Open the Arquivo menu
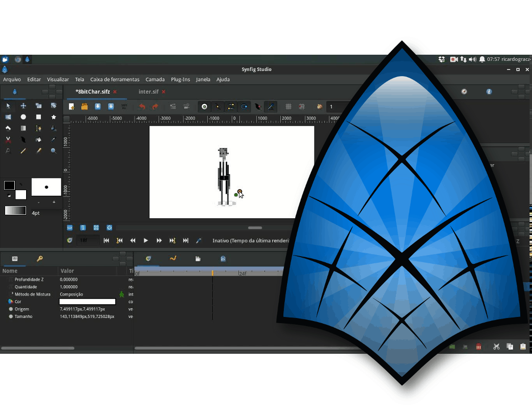 coord(12,79)
